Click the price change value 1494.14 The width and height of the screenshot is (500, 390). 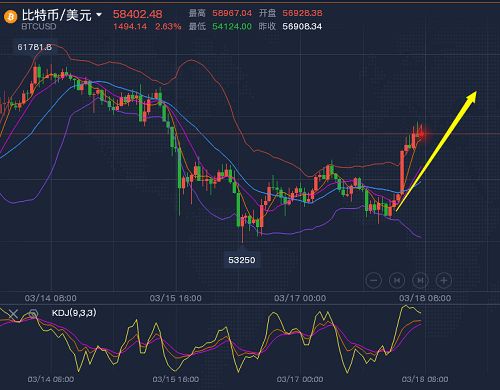point(130,27)
